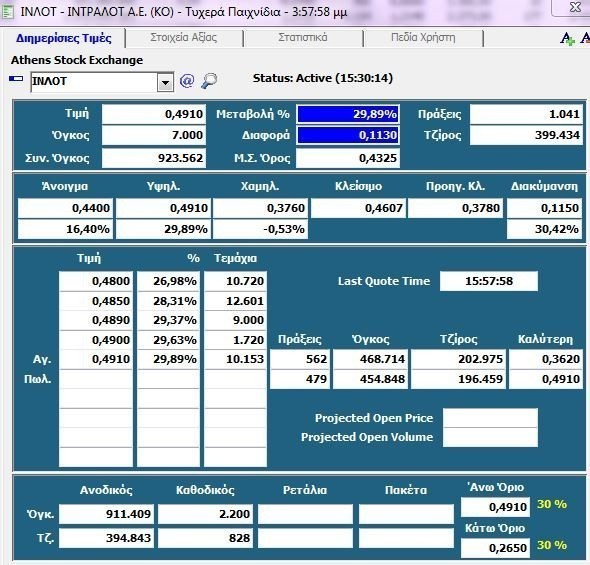The height and width of the screenshot is (565, 590).
Task: Click the sell trades count 479
Action: [x=300, y=379]
